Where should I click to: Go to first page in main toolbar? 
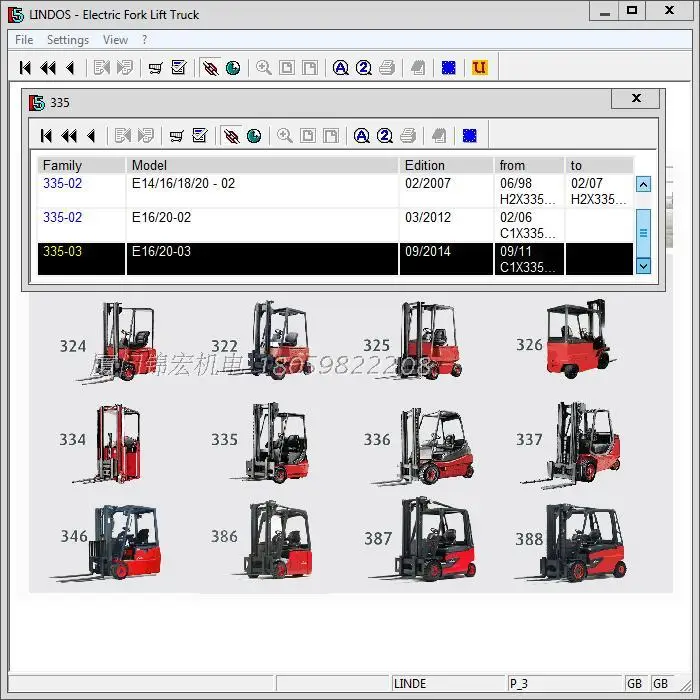click(x=25, y=68)
